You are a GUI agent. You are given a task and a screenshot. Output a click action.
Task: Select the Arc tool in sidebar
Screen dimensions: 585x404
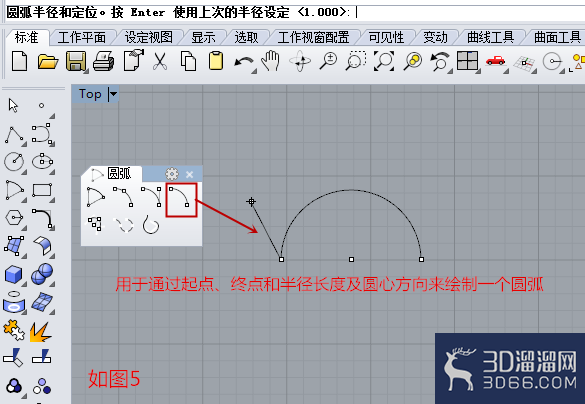point(14,190)
